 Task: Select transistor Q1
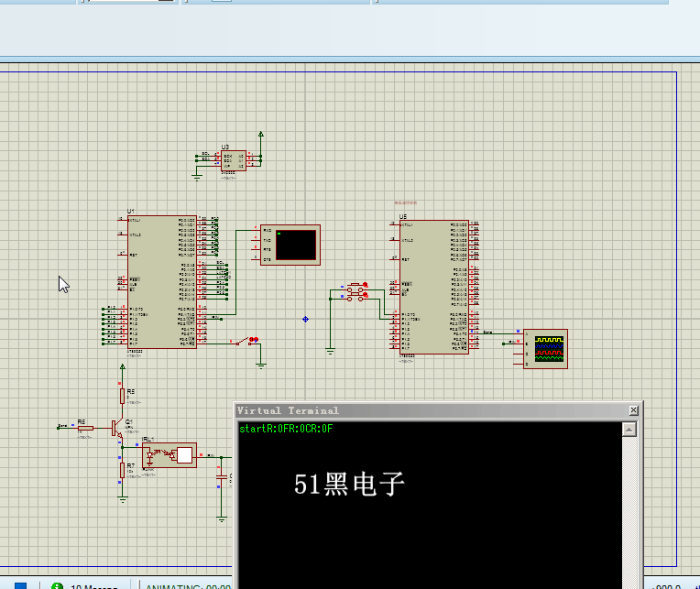(x=117, y=429)
